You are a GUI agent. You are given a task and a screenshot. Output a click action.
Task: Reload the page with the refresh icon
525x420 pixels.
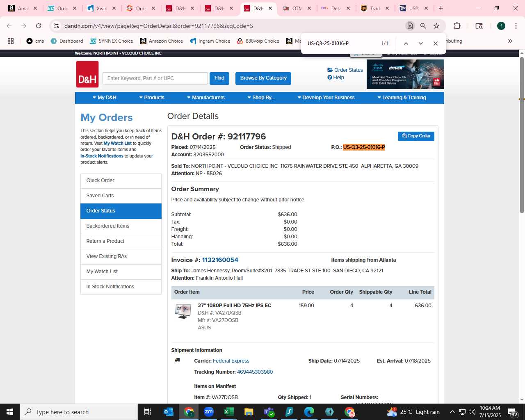tap(39, 26)
